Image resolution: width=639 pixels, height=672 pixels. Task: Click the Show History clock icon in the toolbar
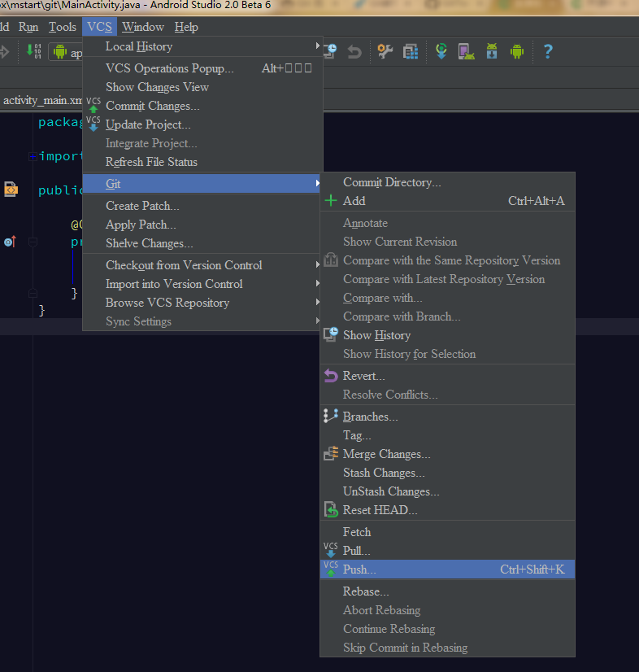pyautogui.click(x=330, y=51)
